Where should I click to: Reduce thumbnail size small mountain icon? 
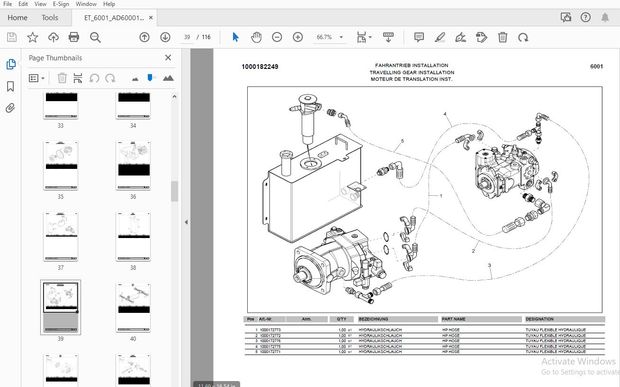pyautogui.click(x=135, y=79)
